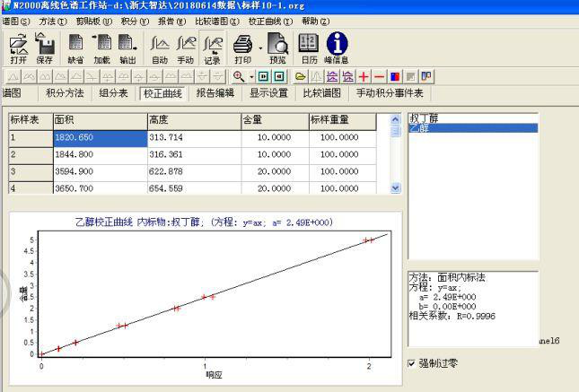Switch to the 积分方法 tab
Image resolution: width=579 pixels, height=392 pixels.
click(65, 93)
